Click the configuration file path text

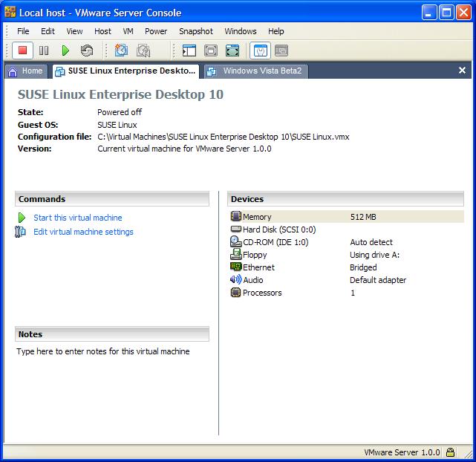(224, 137)
